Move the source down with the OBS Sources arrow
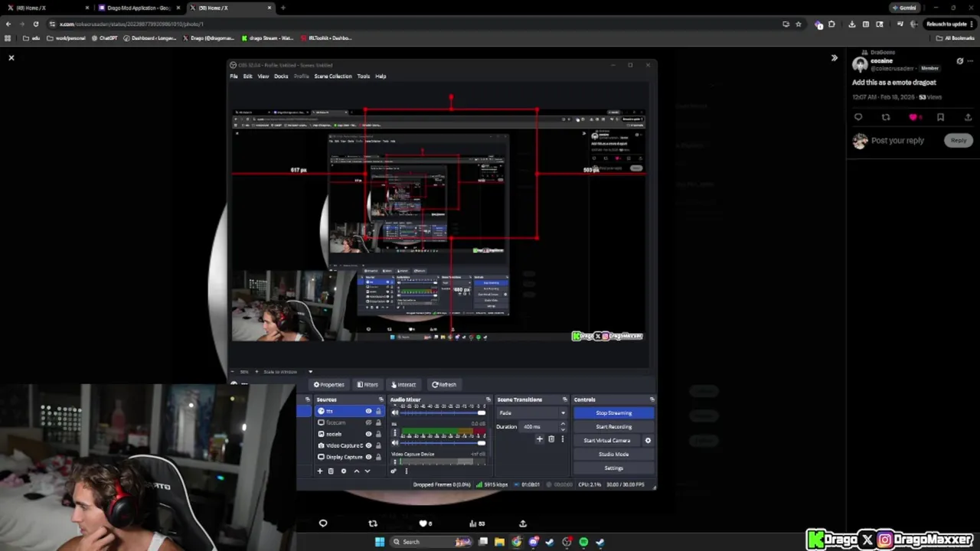This screenshot has height=551, width=980. click(x=367, y=471)
